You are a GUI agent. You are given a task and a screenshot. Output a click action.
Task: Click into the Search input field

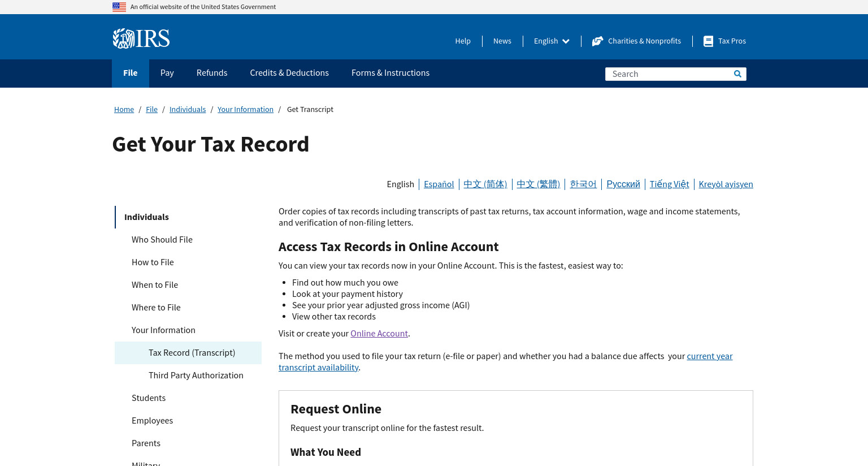click(x=668, y=74)
